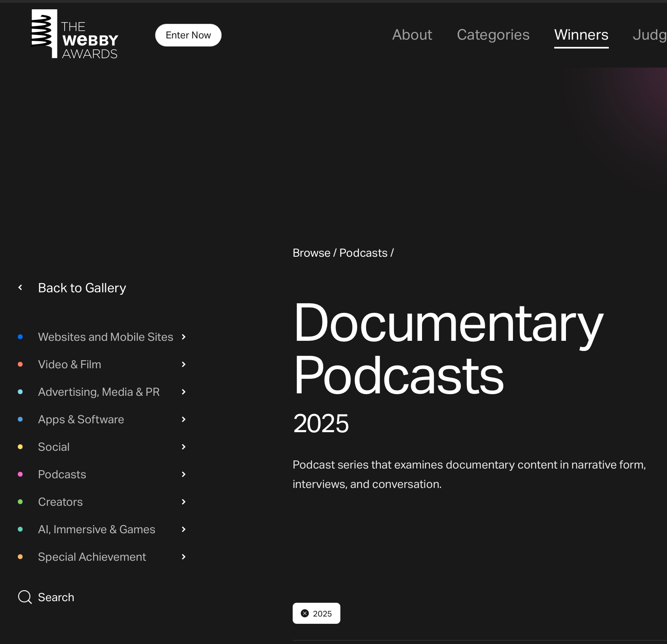Expand the Apps & Software chevron
The image size is (667, 644).
[184, 419]
